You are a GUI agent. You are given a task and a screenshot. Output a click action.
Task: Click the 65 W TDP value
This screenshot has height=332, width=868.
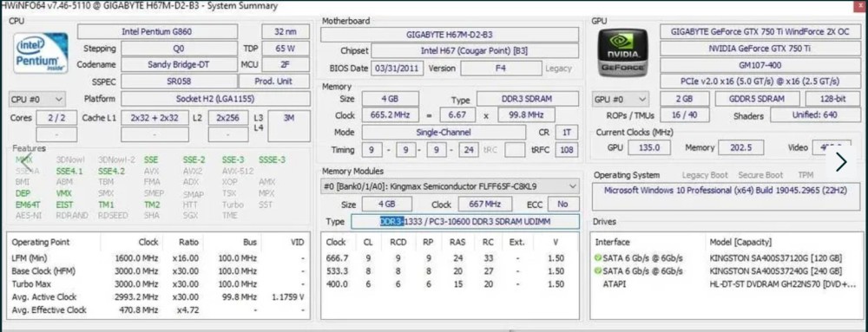coord(285,49)
